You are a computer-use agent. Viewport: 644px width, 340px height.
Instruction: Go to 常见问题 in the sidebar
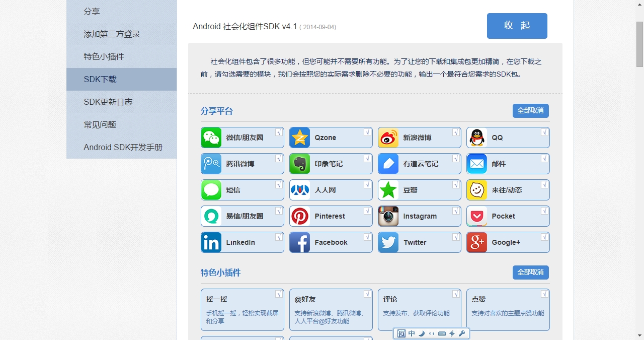(100, 124)
